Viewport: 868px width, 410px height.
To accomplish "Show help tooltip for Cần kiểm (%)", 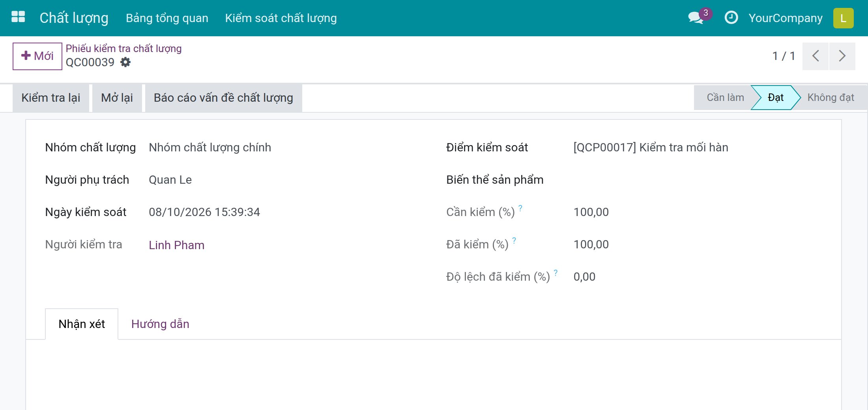I will (520, 208).
